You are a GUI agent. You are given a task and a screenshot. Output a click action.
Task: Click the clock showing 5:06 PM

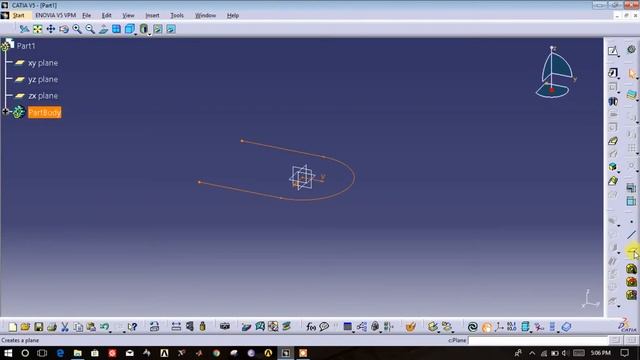point(600,353)
